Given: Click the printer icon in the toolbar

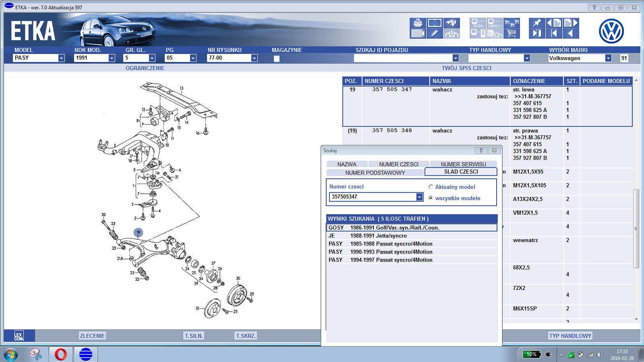Looking at the screenshot, I should (x=418, y=23).
